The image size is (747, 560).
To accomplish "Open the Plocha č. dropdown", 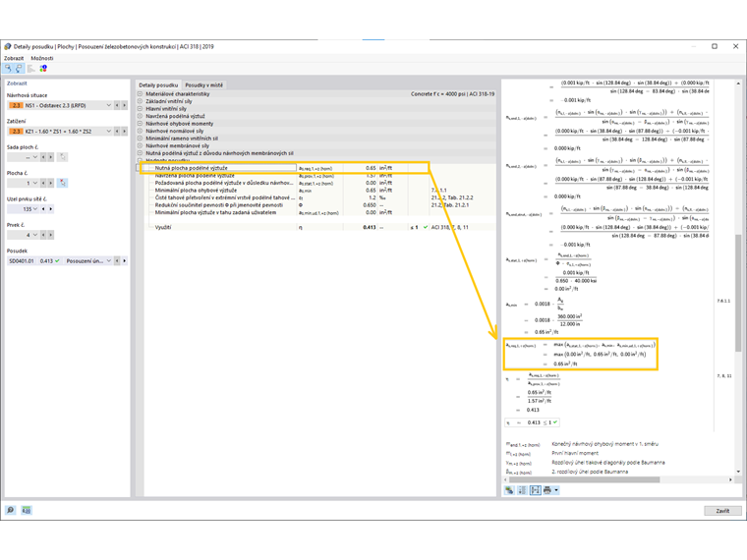I will [34, 183].
